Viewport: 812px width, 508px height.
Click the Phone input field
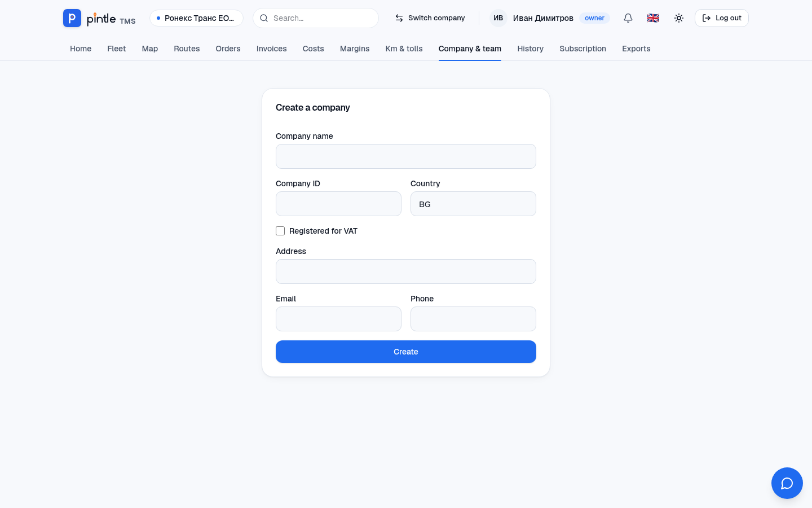[473, 319]
